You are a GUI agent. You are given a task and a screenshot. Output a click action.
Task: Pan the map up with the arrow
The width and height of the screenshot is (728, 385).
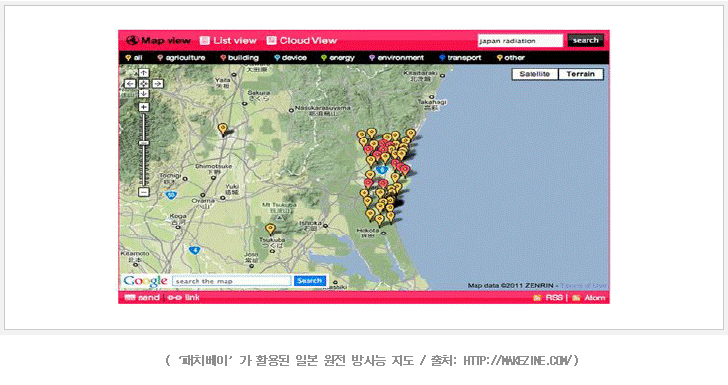tap(144, 73)
